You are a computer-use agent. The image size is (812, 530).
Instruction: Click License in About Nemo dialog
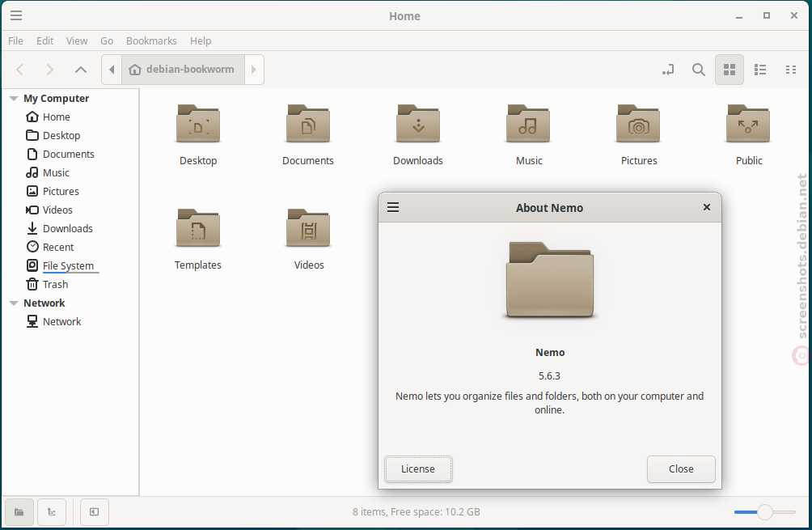pyautogui.click(x=418, y=469)
